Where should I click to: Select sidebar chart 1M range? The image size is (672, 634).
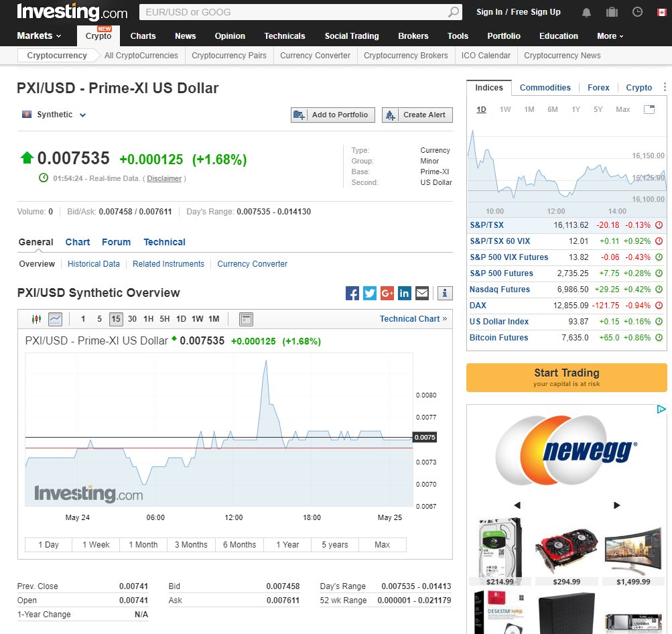(x=529, y=109)
